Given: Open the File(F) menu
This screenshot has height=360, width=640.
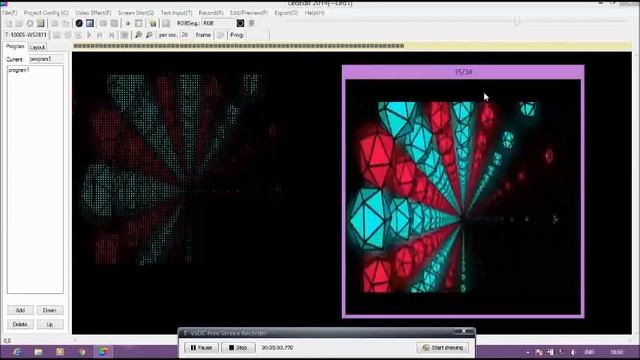Looking at the screenshot, I should (10, 13).
